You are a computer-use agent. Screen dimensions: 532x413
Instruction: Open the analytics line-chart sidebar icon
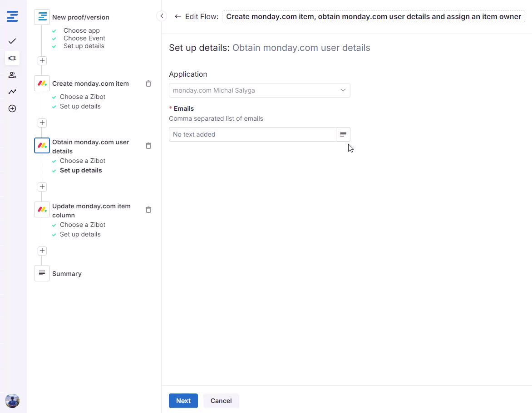tap(12, 92)
